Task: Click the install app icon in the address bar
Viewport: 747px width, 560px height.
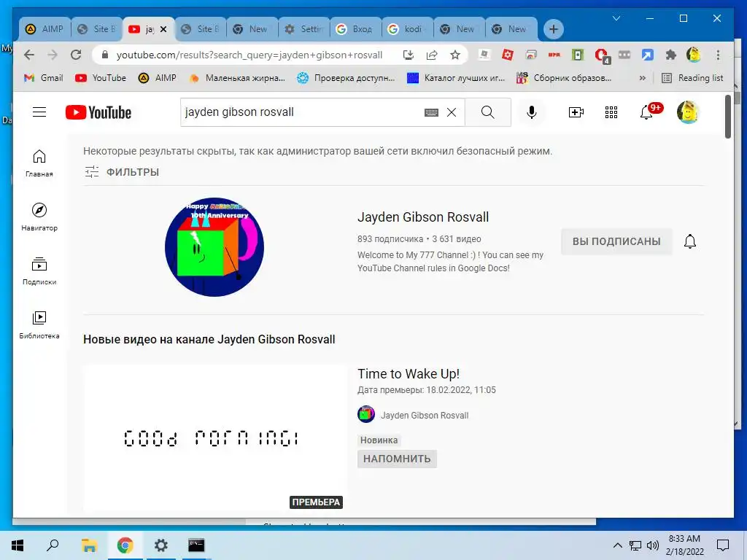Action: 409,55
